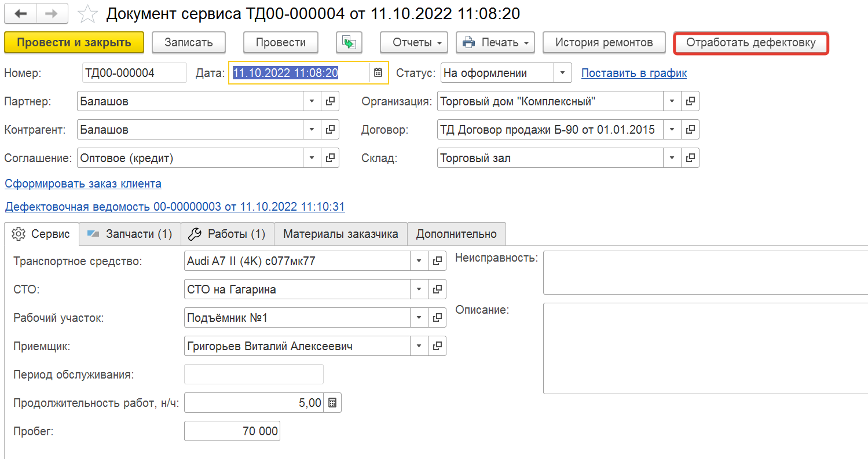Go forward with the right arrow
Image resolution: width=868 pixels, height=459 pixels.
coord(52,13)
